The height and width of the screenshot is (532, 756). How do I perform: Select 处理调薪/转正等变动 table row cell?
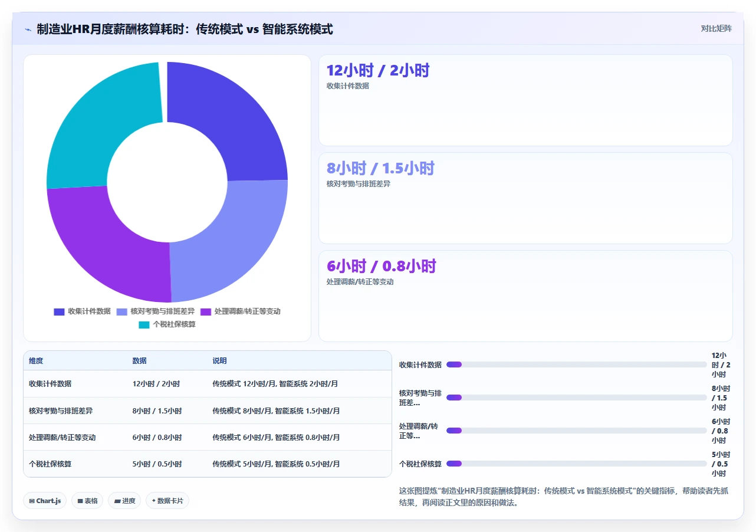coord(63,438)
